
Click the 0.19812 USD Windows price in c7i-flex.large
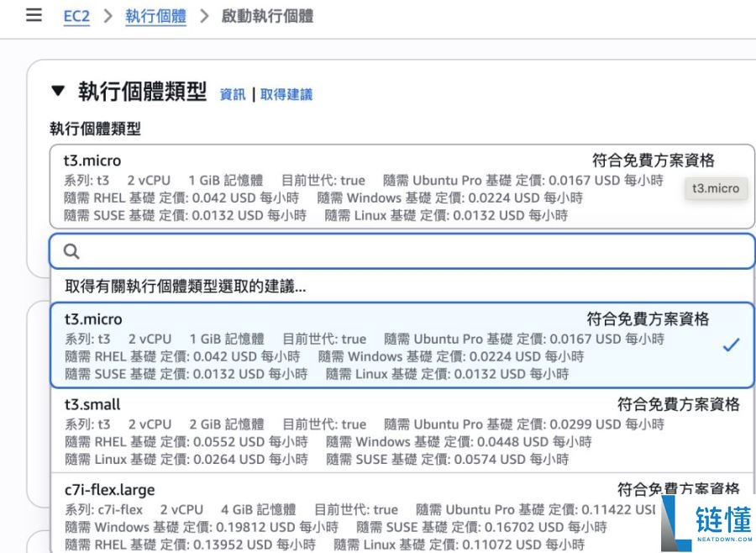pyautogui.click(x=255, y=527)
